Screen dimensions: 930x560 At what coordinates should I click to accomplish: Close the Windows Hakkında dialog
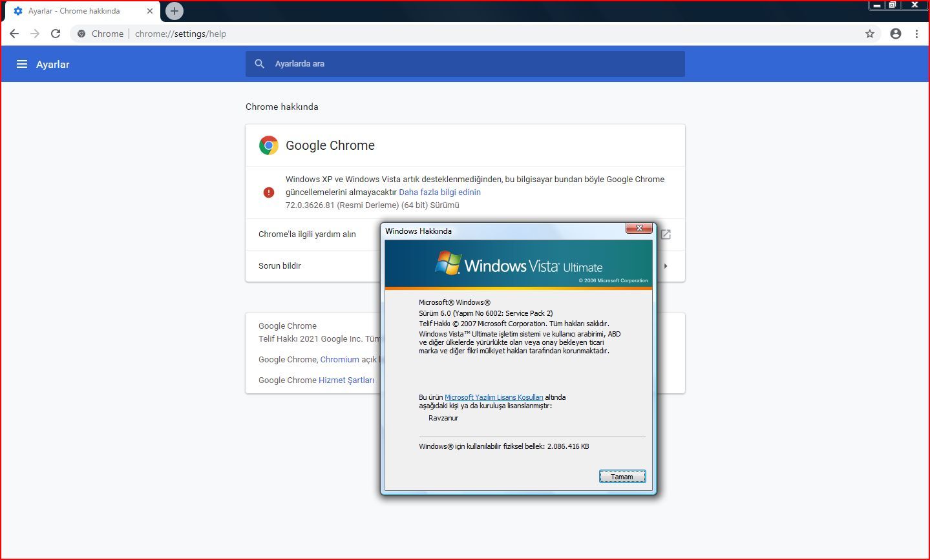(639, 228)
